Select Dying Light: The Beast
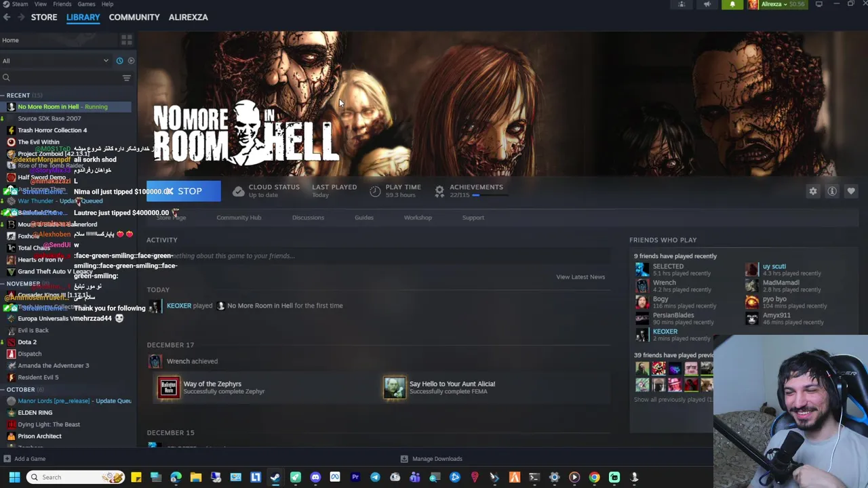Image resolution: width=868 pixels, height=488 pixels. tap(49, 424)
